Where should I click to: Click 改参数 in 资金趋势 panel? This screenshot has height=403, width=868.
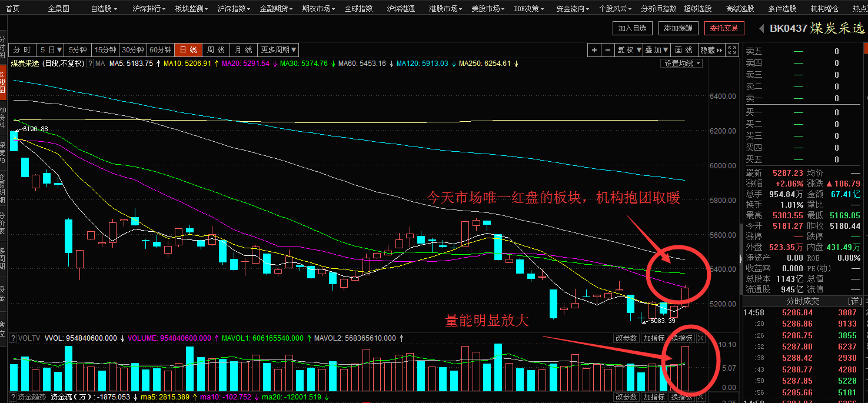626,397
